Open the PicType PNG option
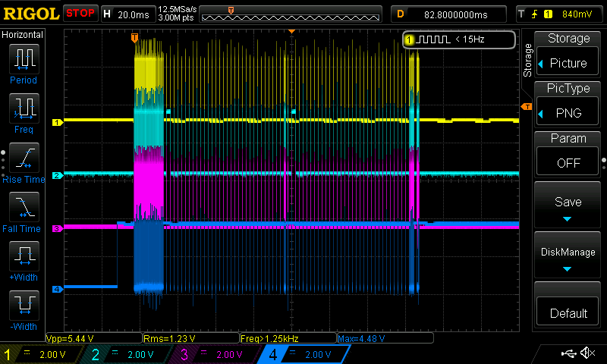 tap(568, 113)
